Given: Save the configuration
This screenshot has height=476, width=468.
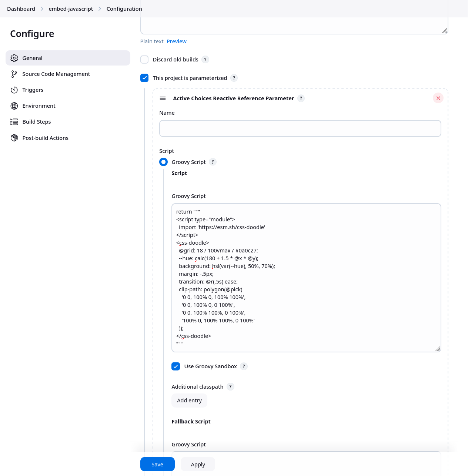Looking at the screenshot, I should [x=157, y=465].
